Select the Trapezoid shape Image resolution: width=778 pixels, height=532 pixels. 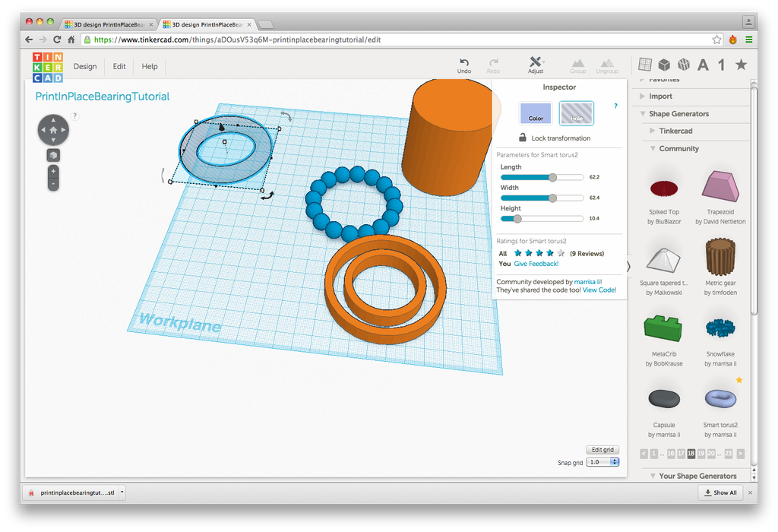tap(720, 187)
